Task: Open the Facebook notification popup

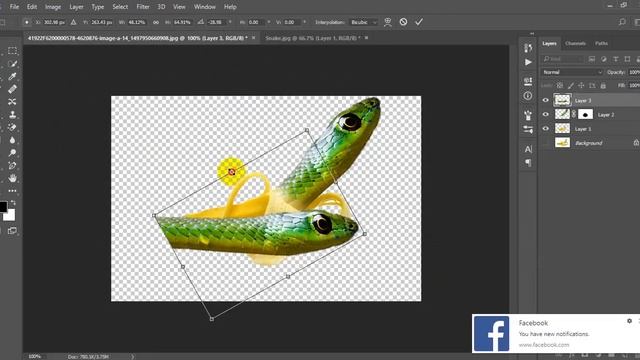Action: [x=556, y=333]
